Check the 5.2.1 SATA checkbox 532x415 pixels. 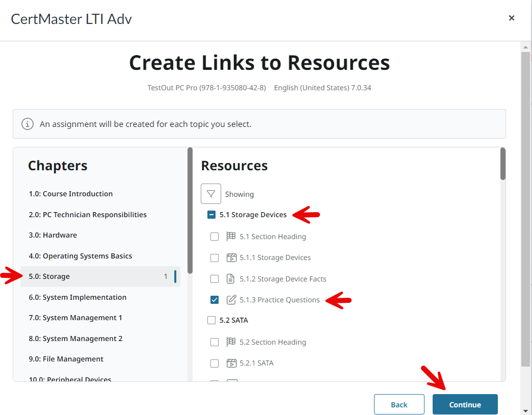[x=215, y=364]
